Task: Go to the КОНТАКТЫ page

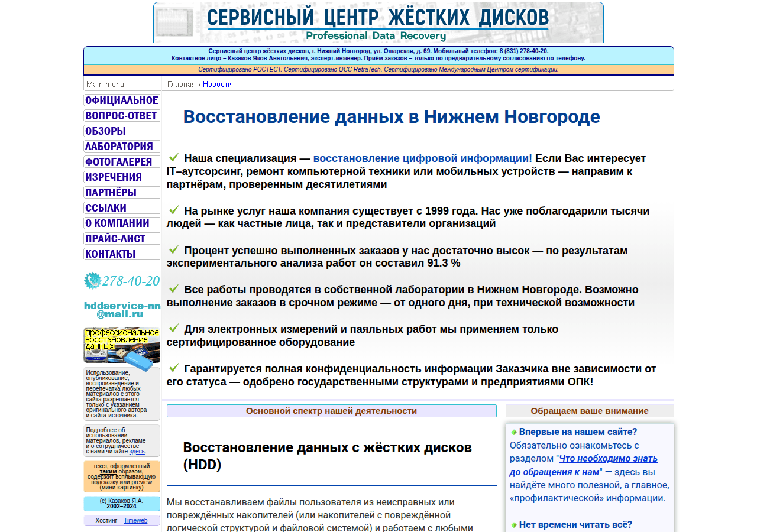Action: click(122, 254)
